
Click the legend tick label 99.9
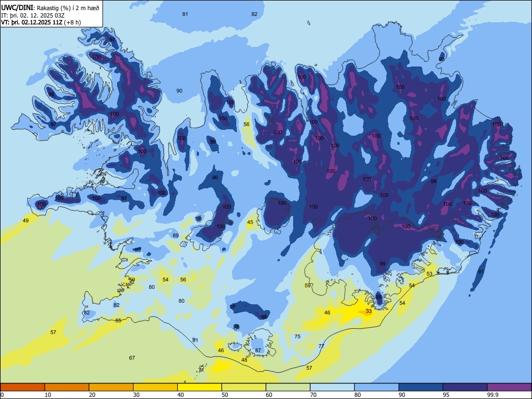pos(493,395)
